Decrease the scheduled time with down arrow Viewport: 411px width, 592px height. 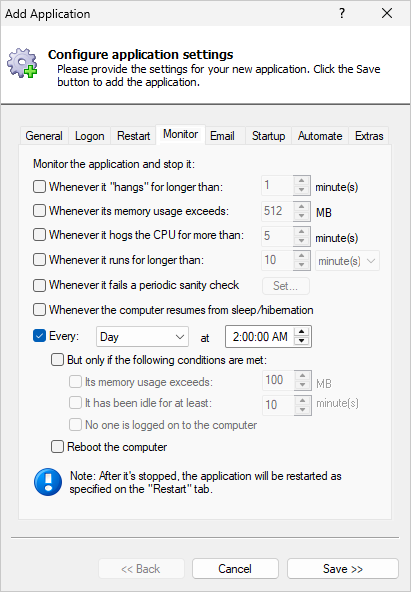[302, 341]
